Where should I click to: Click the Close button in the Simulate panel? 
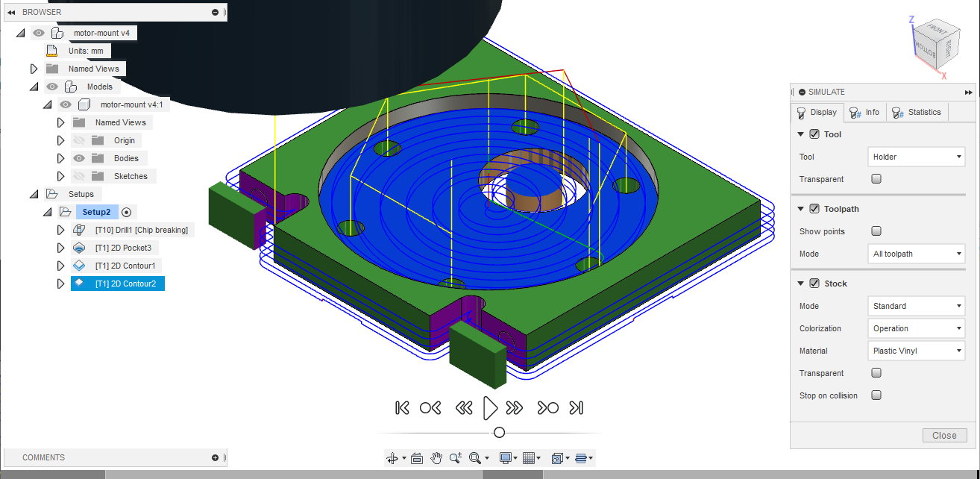tap(944, 435)
